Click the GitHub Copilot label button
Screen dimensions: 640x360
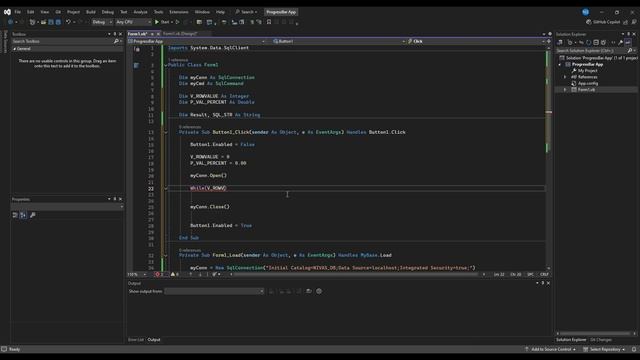(606, 22)
